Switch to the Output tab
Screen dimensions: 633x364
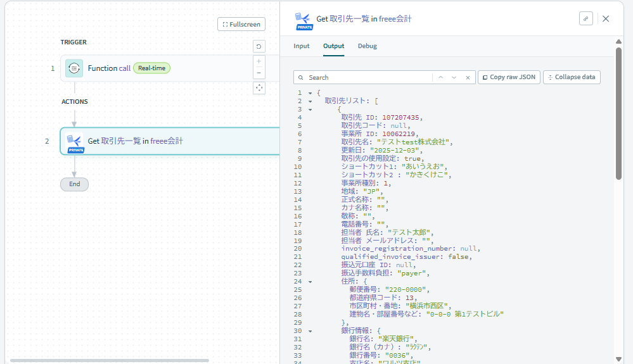[x=333, y=46]
